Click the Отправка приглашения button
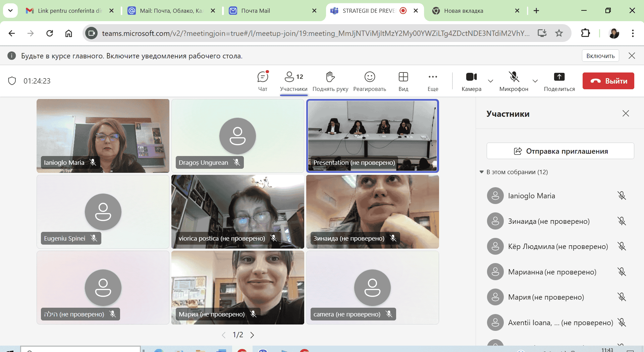The image size is (644, 352). click(x=560, y=151)
